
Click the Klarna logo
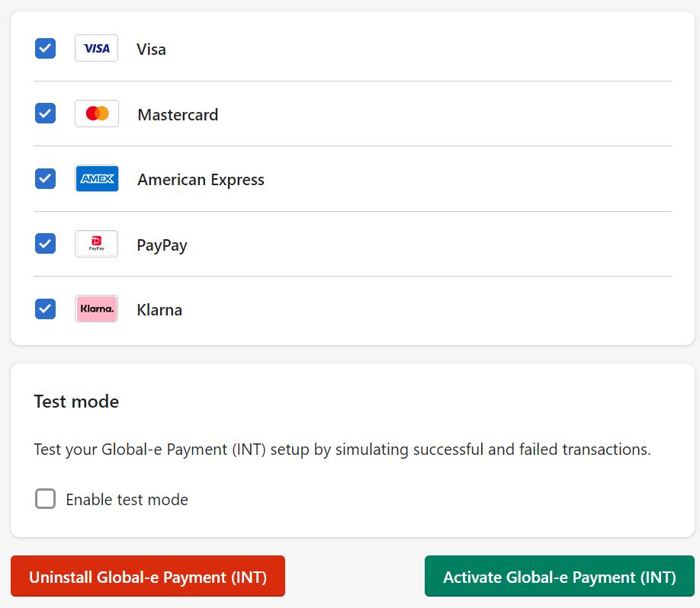click(x=96, y=309)
